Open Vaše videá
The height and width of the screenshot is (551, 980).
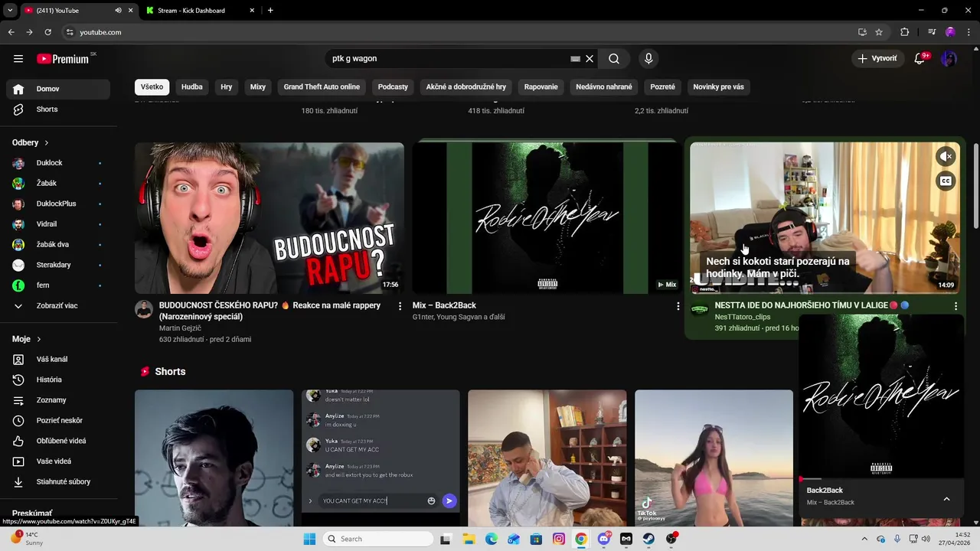(58, 461)
